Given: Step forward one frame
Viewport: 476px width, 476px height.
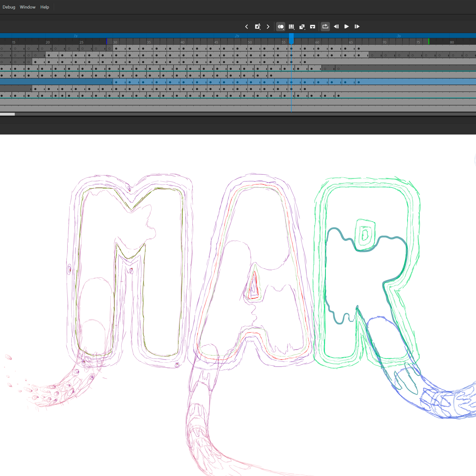Looking at the screenshot, I should tap(357, 27).
